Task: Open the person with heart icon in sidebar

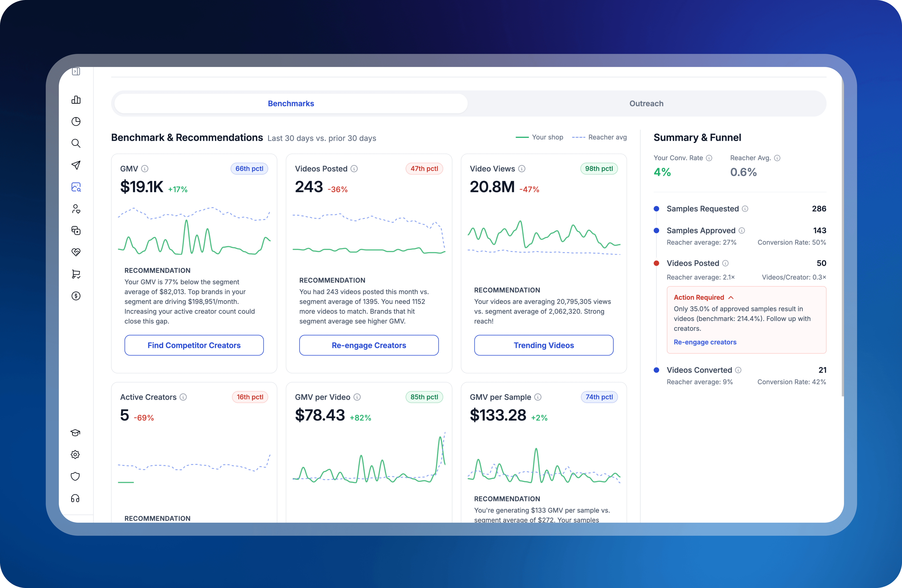Action: 76,209
